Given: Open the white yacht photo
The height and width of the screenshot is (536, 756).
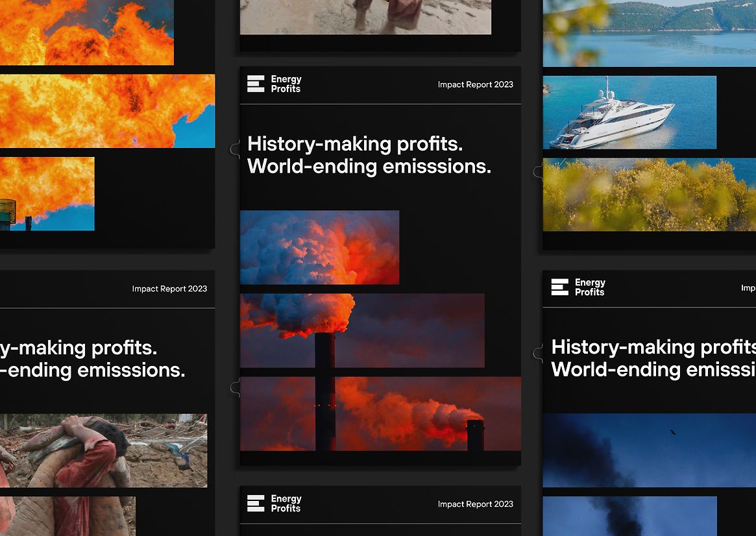Looking at the screenshot, I should [629, 112].
